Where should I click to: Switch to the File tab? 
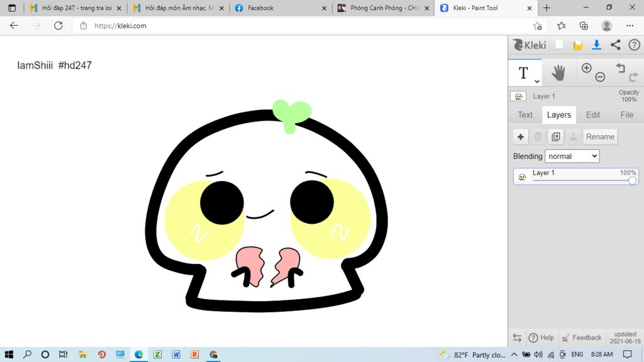(627, 115)
